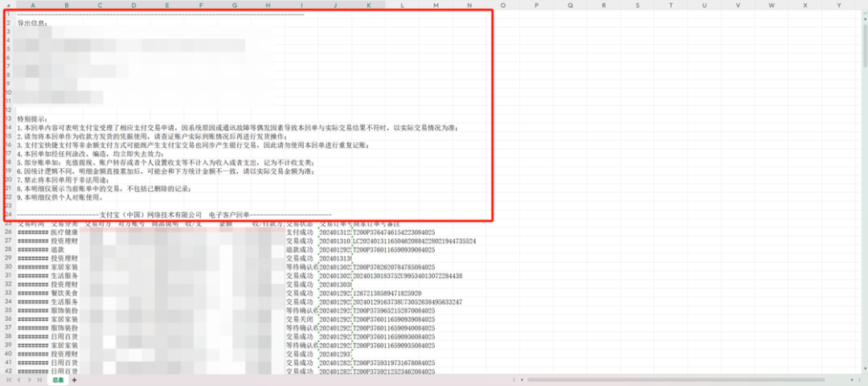Select row 40 header
The height and width of the screenshot is (386, 868).
[8, 354]
